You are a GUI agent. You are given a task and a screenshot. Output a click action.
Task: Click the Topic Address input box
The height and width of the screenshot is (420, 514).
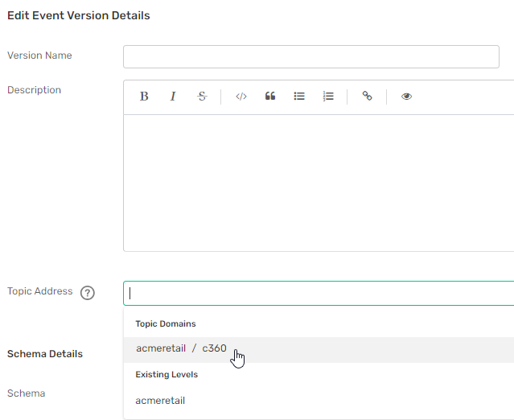[x=318, y=294]
